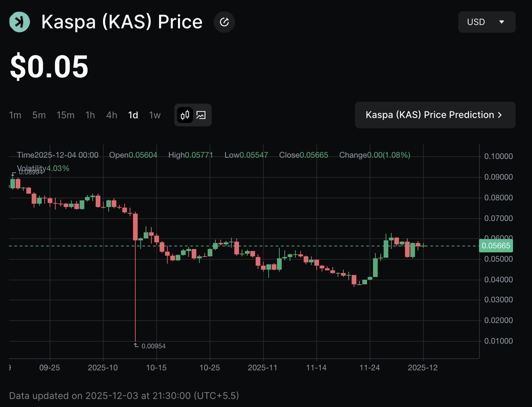Select the candlestick chart icon
This screenshot has height=407, width=532.
(185, 115)
